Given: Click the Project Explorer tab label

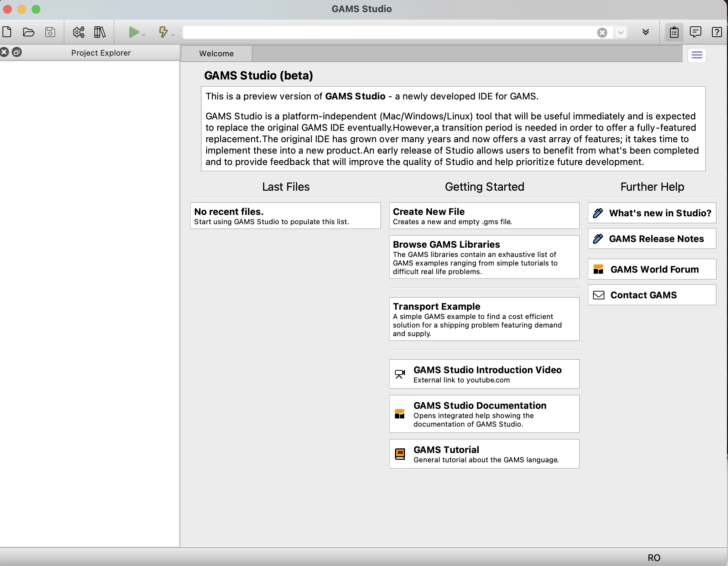Looking at the screenshot, I should coord(100,53).
